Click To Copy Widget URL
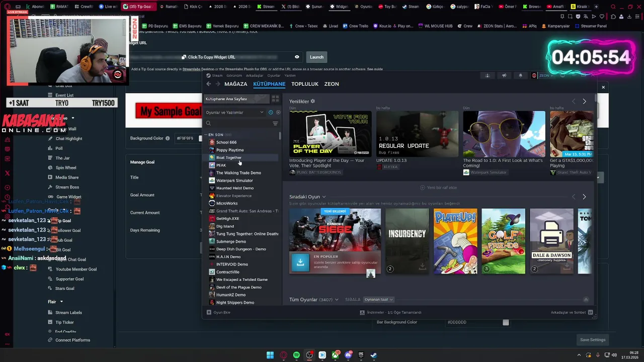 208,57
